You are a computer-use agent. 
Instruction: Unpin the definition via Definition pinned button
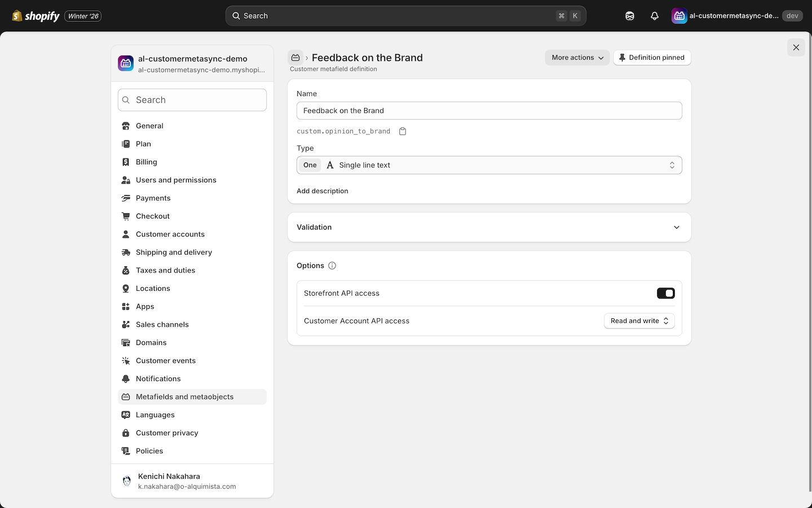tap(652, 57)
